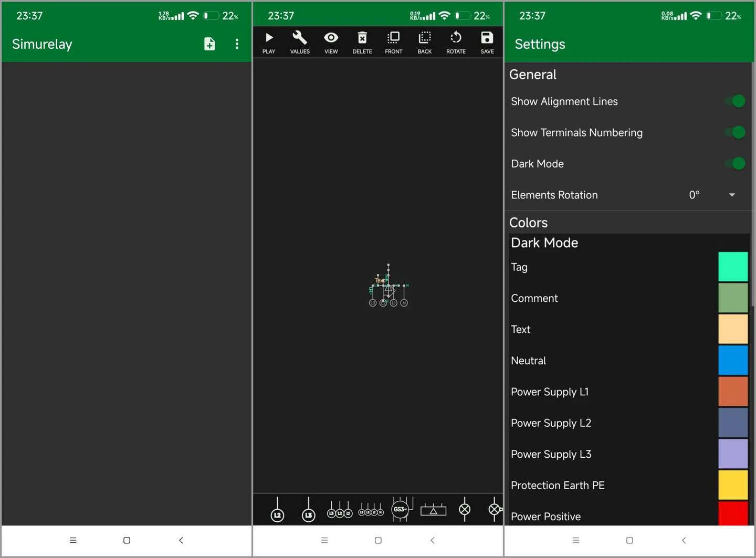Change the Neutral blue color swatch
Viewport: 756px width, 558px height.
point(733,360)
